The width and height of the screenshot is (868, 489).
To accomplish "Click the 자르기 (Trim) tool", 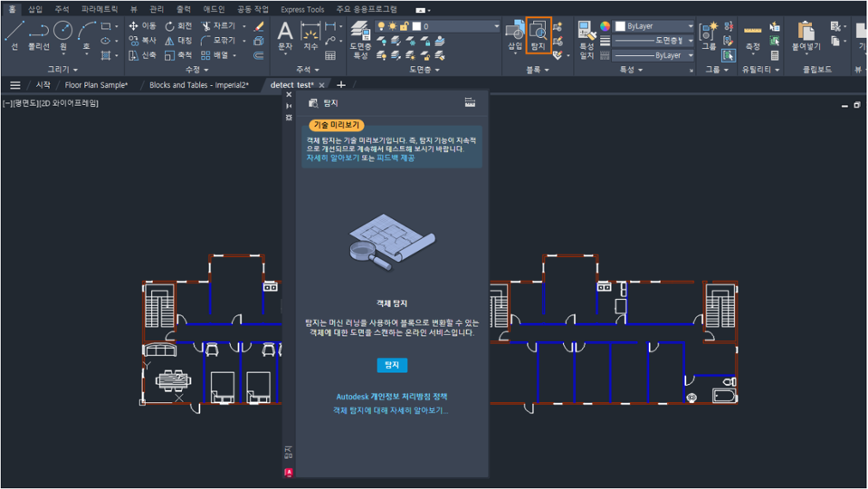I will point(218,26).
